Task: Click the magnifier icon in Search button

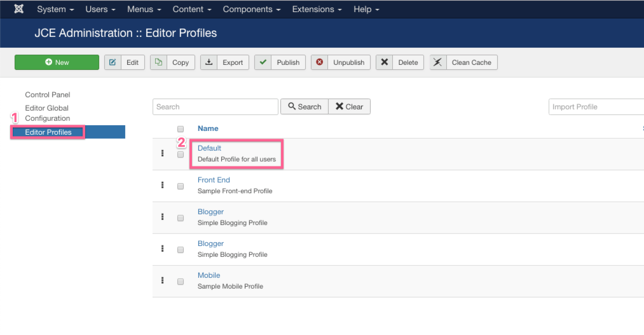Action: tap(292, 106)
